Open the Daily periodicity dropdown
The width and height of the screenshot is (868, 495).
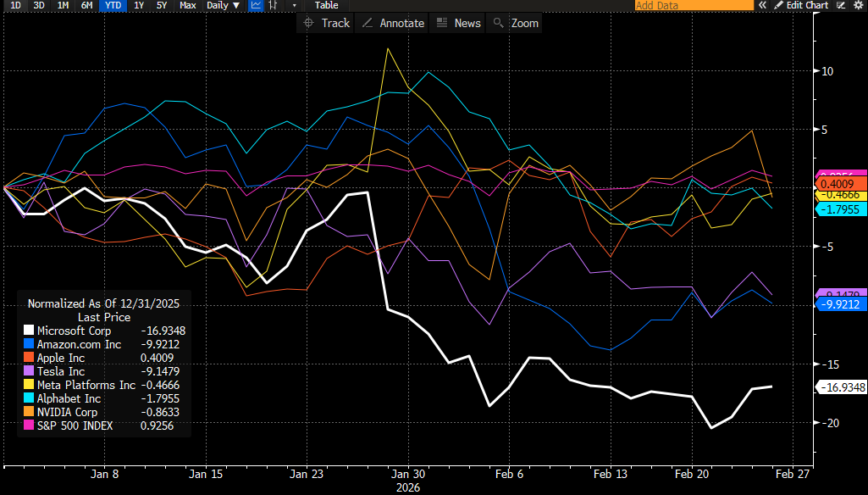(x=223, y=5)
